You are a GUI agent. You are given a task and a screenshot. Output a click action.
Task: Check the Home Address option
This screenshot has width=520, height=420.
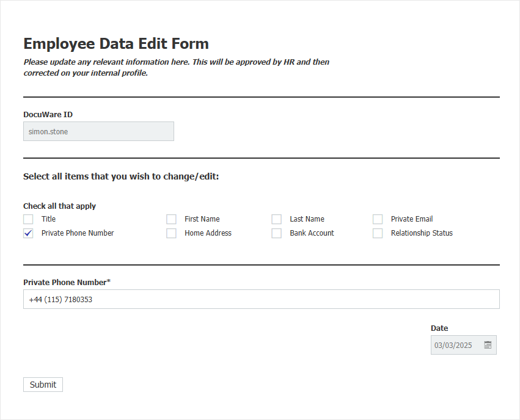[x=171, y=233]
